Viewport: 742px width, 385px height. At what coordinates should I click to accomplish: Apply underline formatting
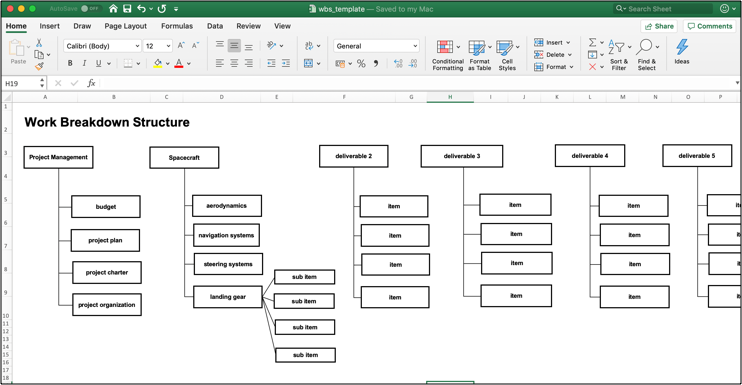[x=98, y=63]
